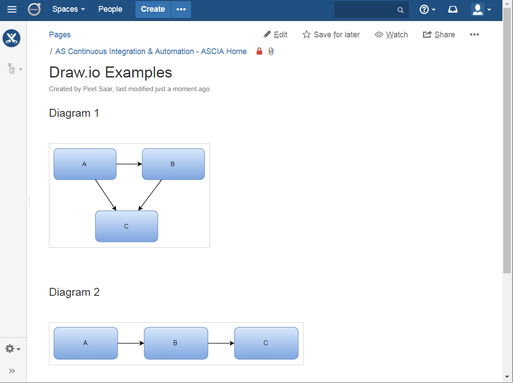Save page for later with star

coord(331,35)
